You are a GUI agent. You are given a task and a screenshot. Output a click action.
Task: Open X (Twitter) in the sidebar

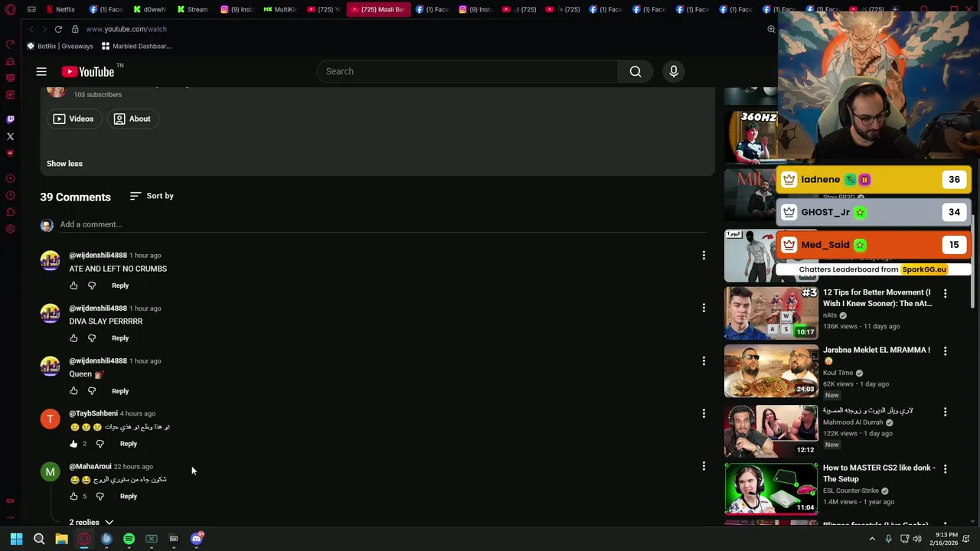click(x=10, y=136)
